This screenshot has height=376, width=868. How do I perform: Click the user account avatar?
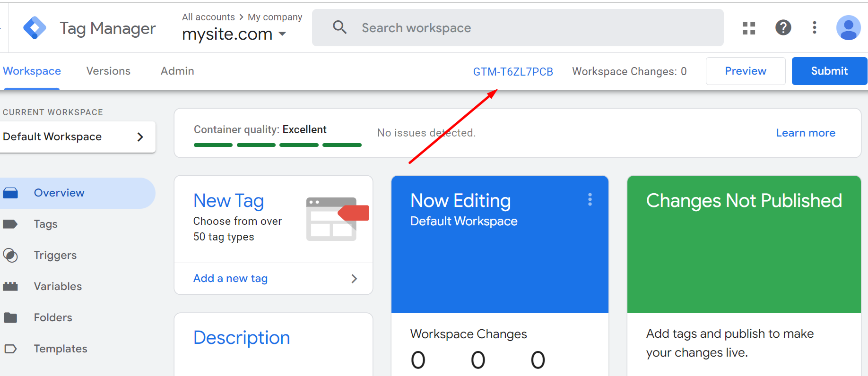click(848, 28)
